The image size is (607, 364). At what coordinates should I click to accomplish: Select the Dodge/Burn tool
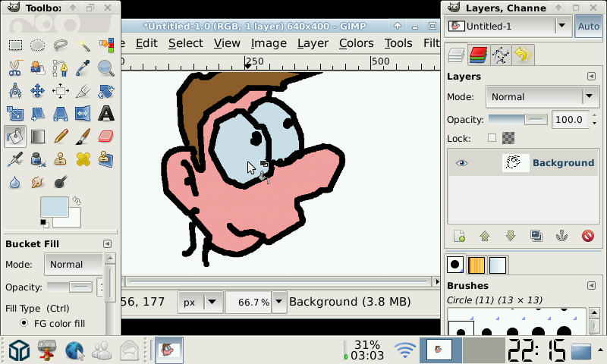61,182
